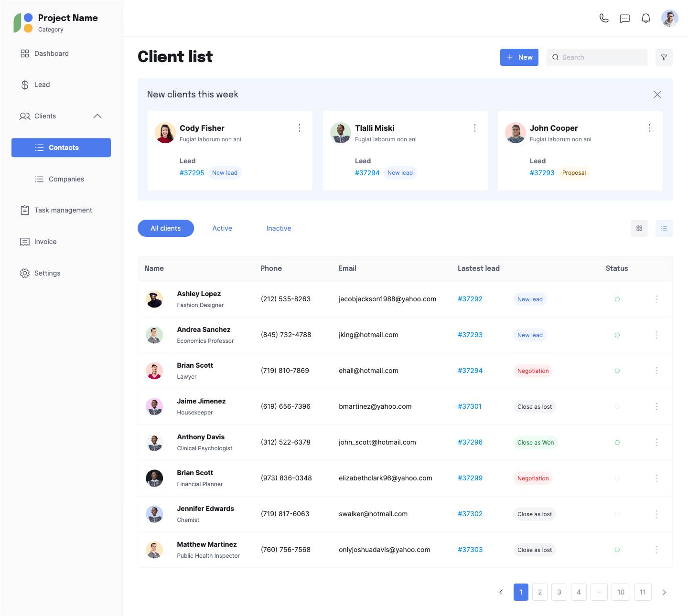Click the New client button
Viewport: 688px width, 616px height.
point(519,57)
